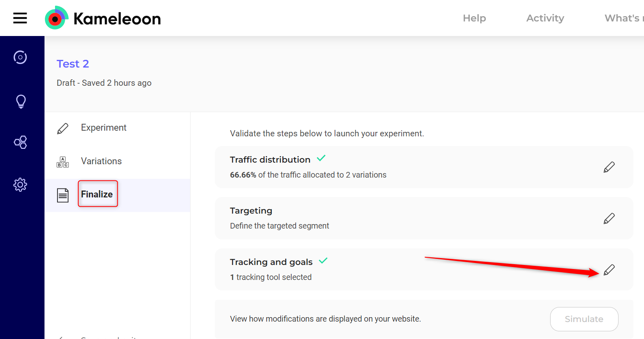Open the Activity menu item
This screenshot has height=339, width=644.
[x=545, y=18]
